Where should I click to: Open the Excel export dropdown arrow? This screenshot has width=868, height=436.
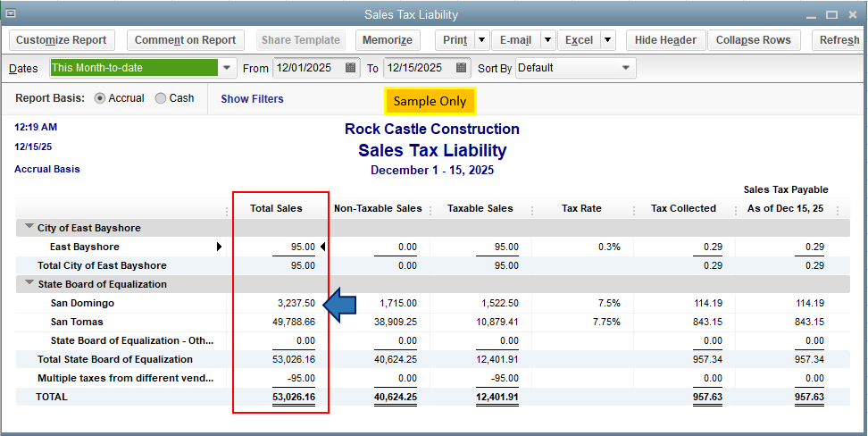pyautogui.click(x=607, y=40)
